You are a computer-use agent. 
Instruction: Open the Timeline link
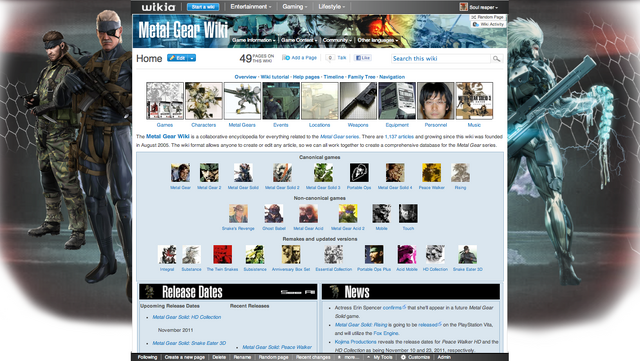click(x=333, y=77)
